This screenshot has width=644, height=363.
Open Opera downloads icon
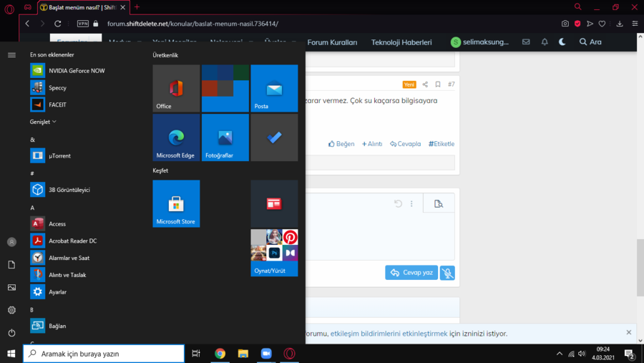620,24
